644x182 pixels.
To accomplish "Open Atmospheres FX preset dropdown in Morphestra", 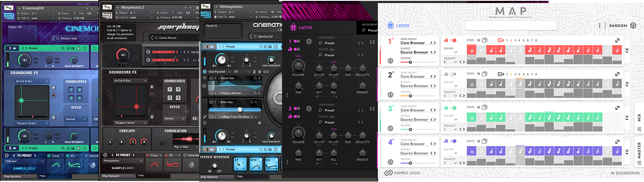I will click(123, 161).
